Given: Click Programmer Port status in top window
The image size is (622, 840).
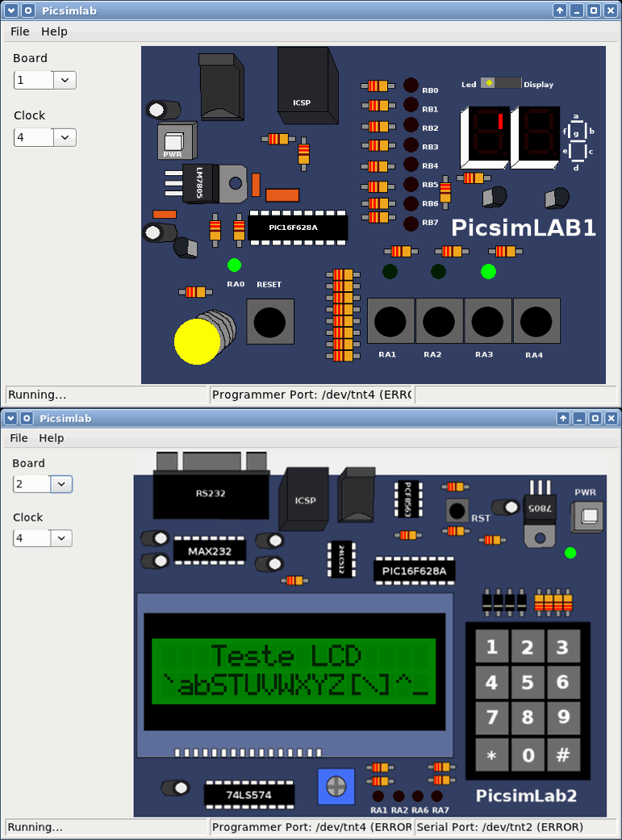Looking at the screenshot, I should 311,395.
